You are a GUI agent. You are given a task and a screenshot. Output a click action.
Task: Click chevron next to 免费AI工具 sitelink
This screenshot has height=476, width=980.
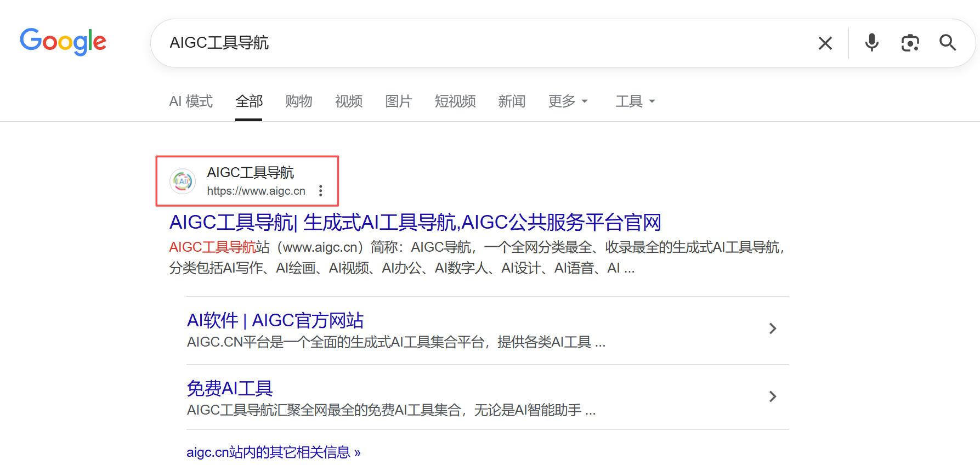pos(772,396)
